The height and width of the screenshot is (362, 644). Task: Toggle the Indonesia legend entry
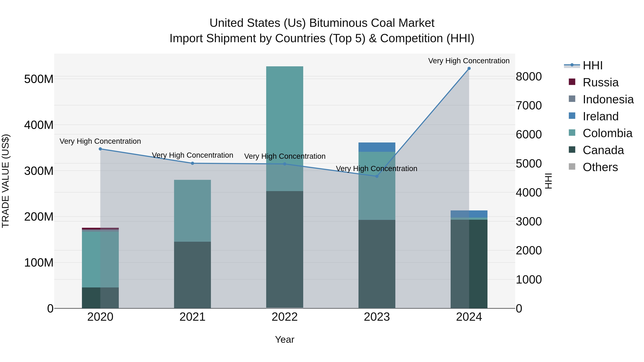[x=601, y=99]
